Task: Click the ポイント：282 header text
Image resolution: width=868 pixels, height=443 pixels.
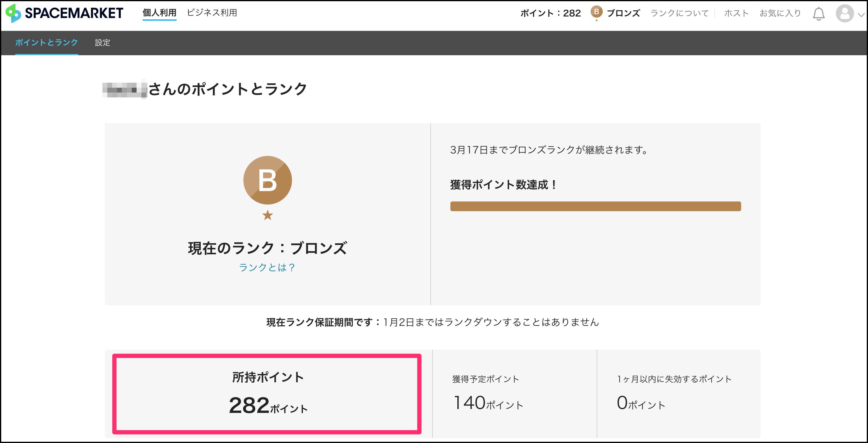Action: pos(551,13)
